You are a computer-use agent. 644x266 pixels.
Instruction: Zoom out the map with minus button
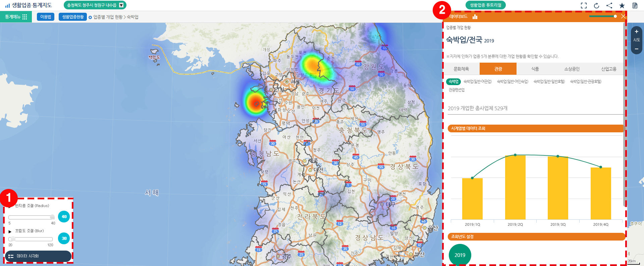point(636,49)
